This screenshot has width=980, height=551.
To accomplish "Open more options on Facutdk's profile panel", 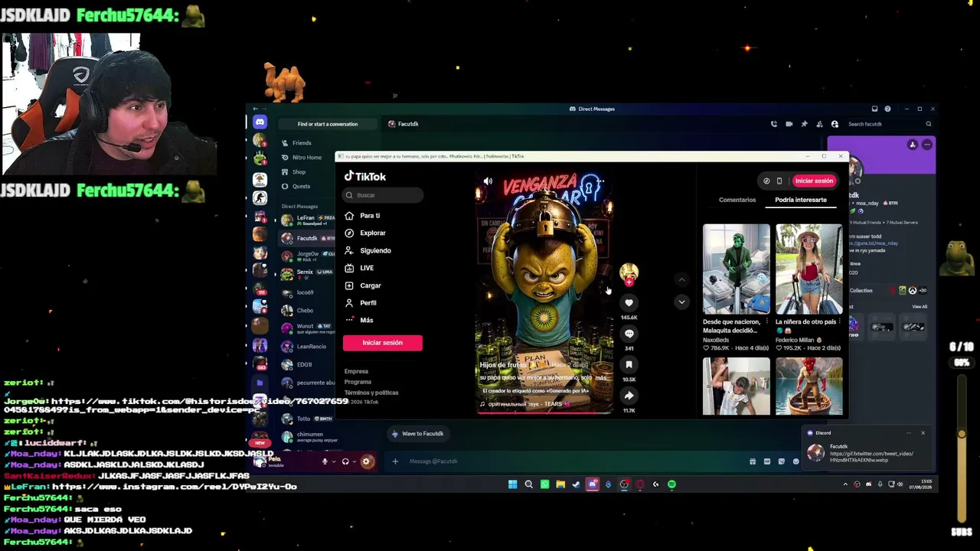I will pos(927,145).
